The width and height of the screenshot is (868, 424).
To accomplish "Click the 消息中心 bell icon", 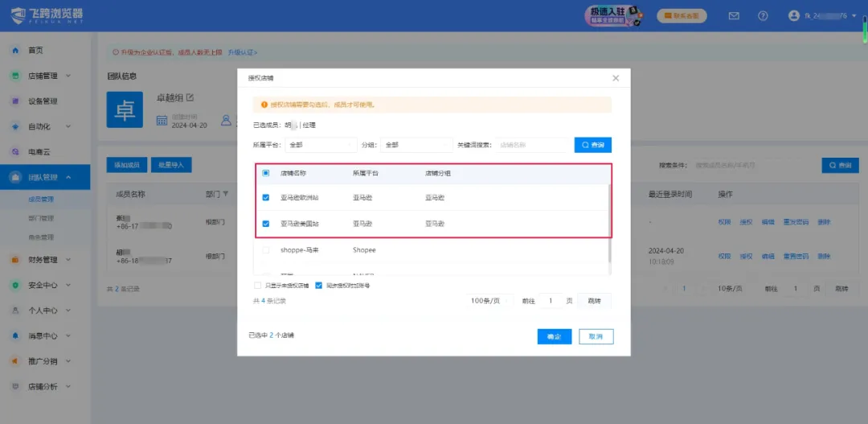I will point(15,335).
